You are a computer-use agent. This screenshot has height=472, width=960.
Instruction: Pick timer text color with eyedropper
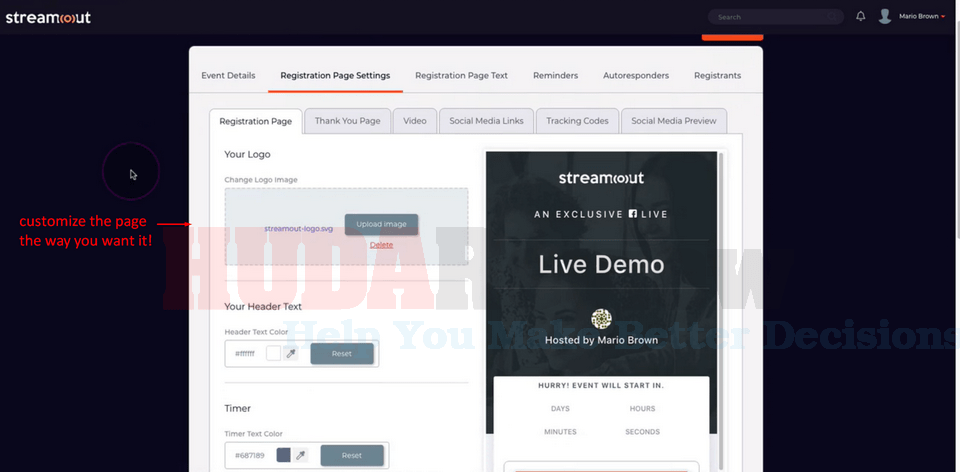tap(301, 455)
